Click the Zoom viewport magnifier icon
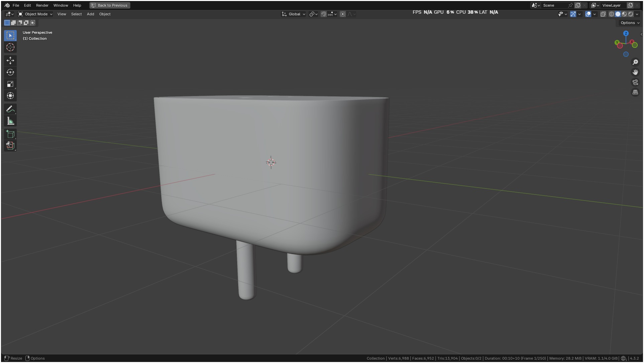The width and height of the screenshot is (644, 363). [x=635, y=62]
